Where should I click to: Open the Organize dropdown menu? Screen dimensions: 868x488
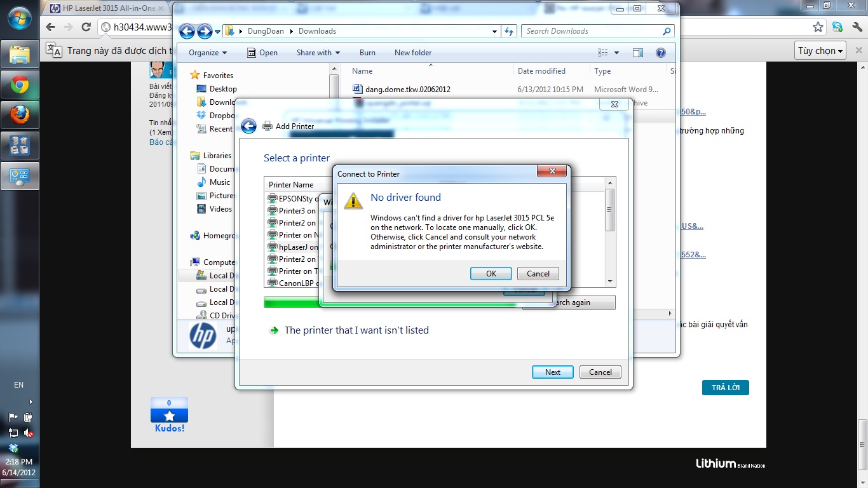tap(207, 53)
